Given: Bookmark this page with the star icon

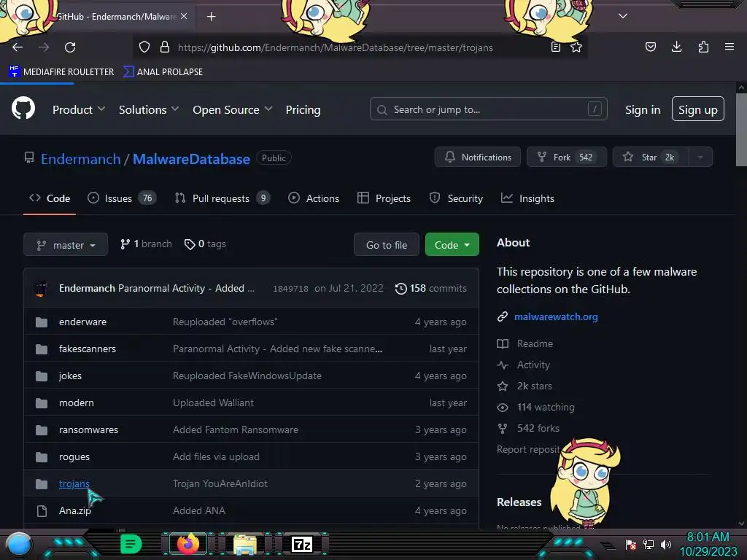Looking at the screenshot, I should (x=576, y=47).
